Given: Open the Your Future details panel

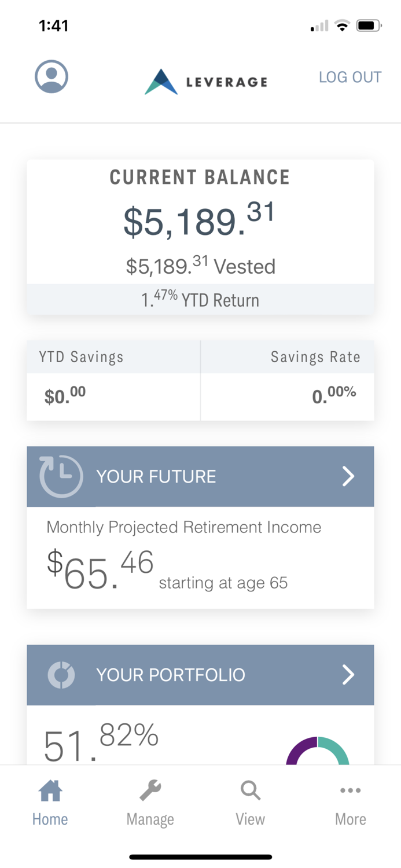Looking at the screenshot, I should pos(200,476).
